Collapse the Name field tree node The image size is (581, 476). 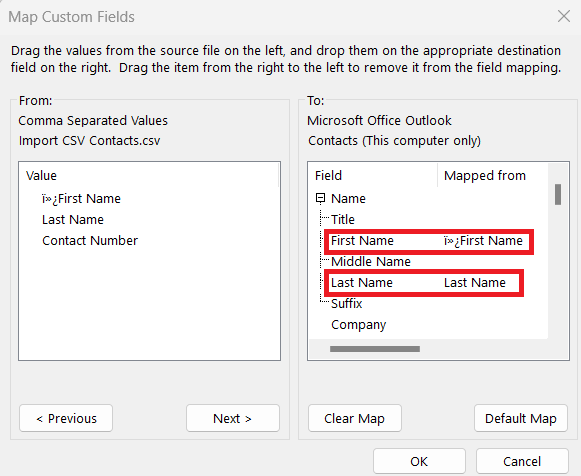[x=321, y=198]
